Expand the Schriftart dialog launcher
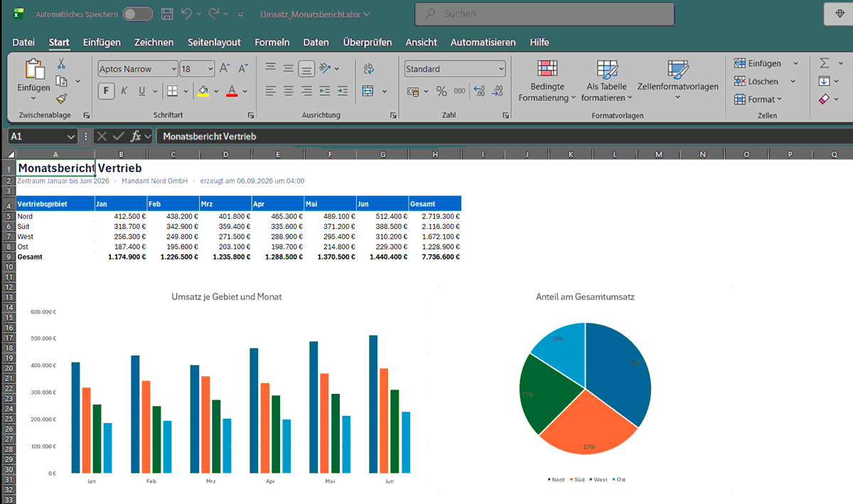 [251, 115]
